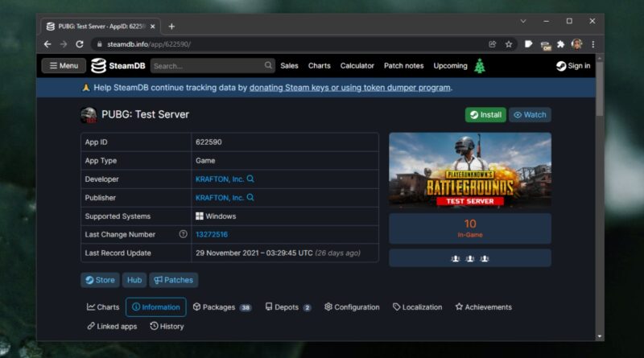Screen dimensions: 644x358
Task: Switch to the Packages tab
Action: (222, 307)
